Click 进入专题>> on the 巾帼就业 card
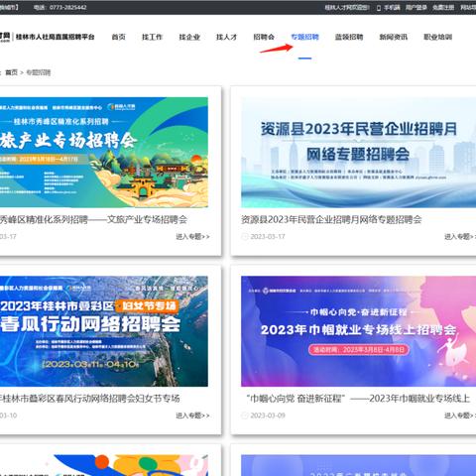 (460, 416)
